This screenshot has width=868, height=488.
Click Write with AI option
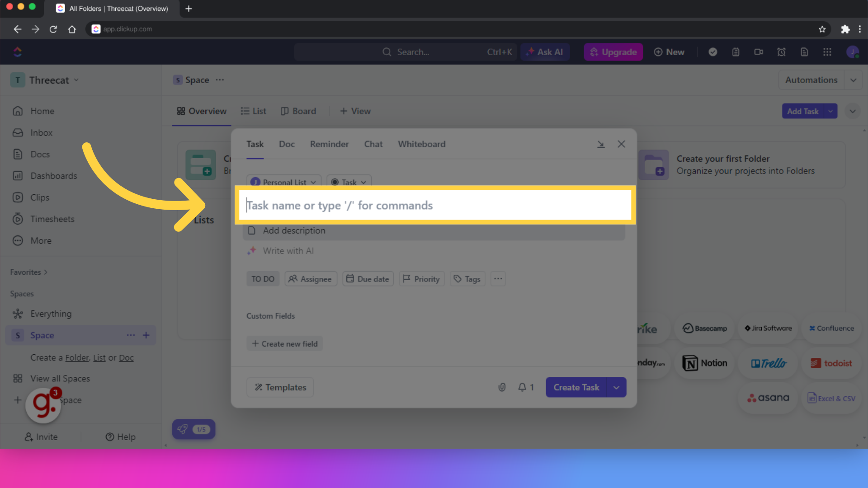tap(288, 250)
